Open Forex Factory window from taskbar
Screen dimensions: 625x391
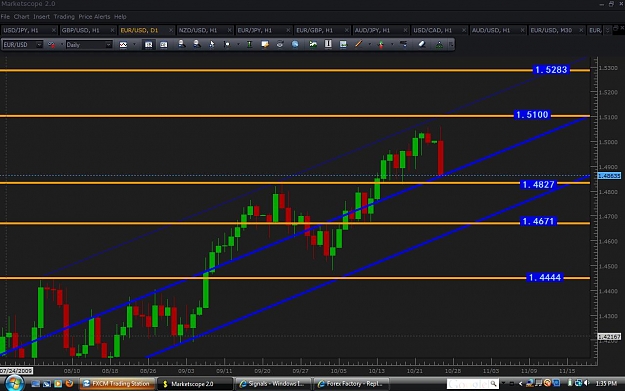point(351,384)
